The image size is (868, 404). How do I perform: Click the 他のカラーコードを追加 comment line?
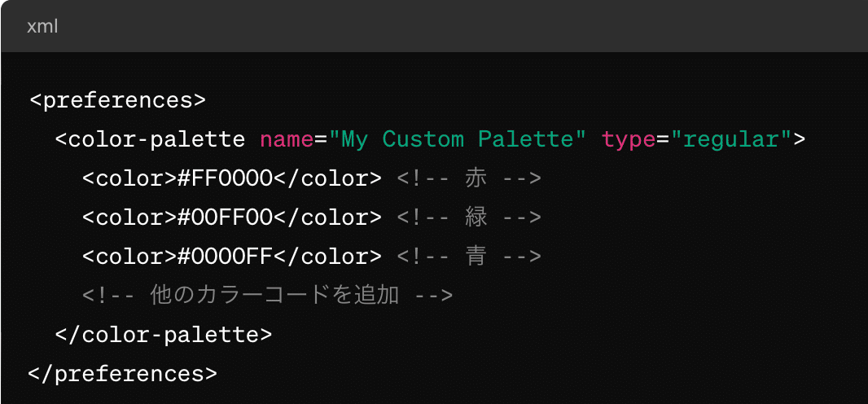pyautogui.click(x=268, y=296)
